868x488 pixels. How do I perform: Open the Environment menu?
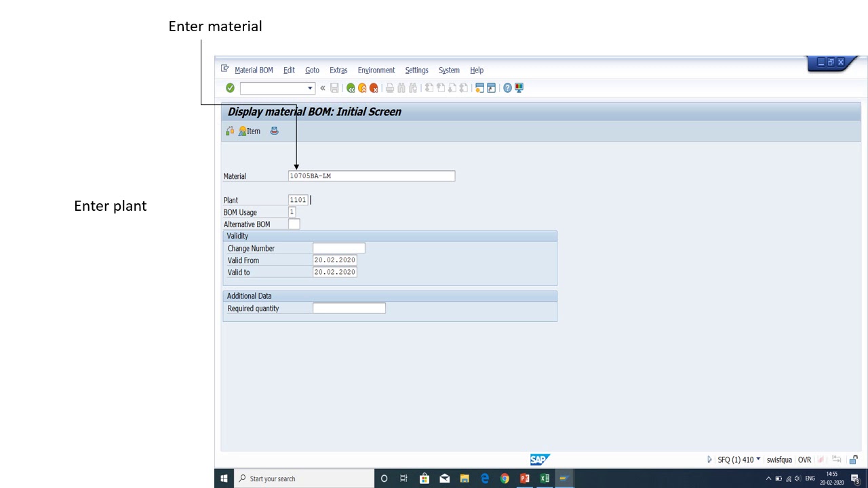coord(376,70)
